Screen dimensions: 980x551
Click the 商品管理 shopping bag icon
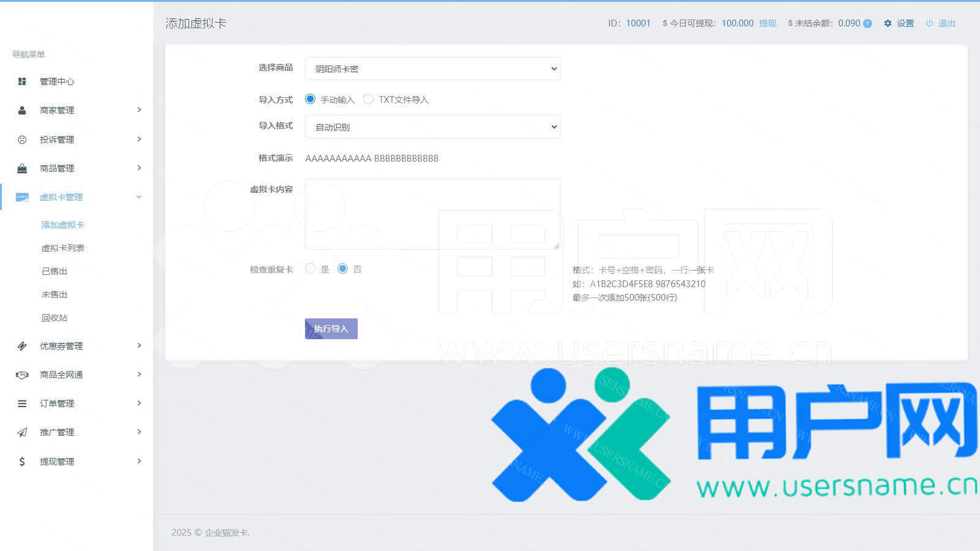(x=22, y=168)
